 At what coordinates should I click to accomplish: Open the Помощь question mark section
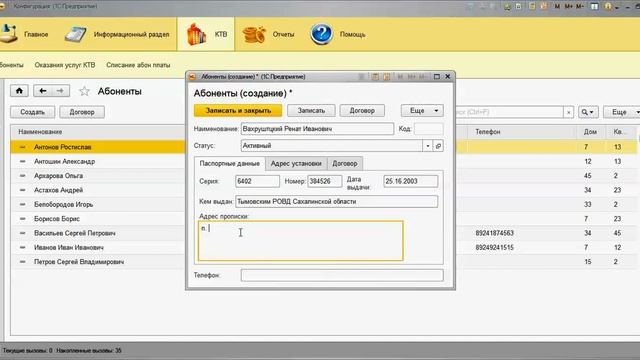coord(321,34)
